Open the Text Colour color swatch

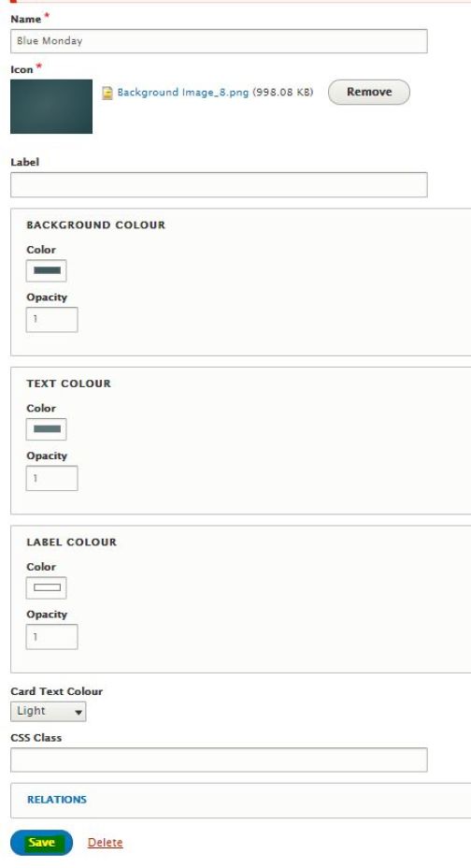point(47,429)
